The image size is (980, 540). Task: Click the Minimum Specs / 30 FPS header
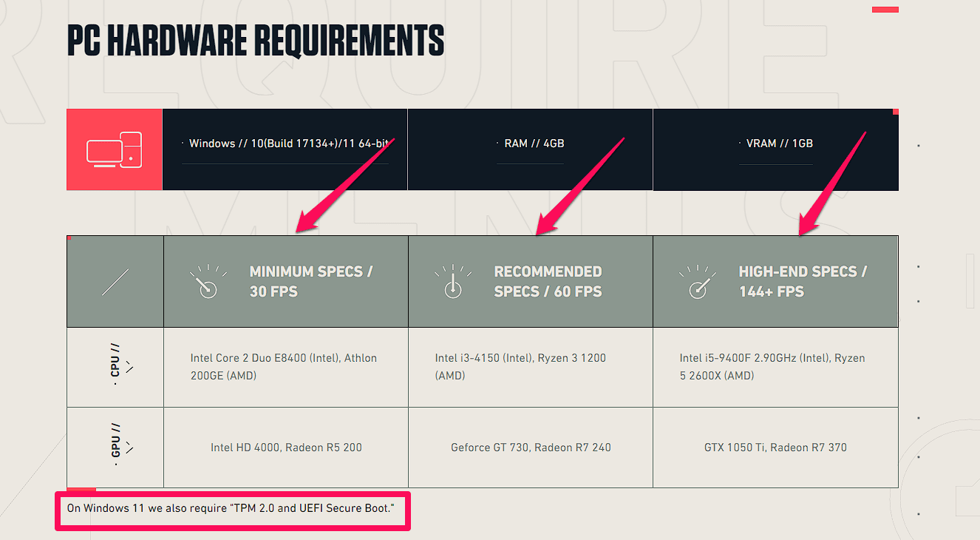tap(310, 282)
